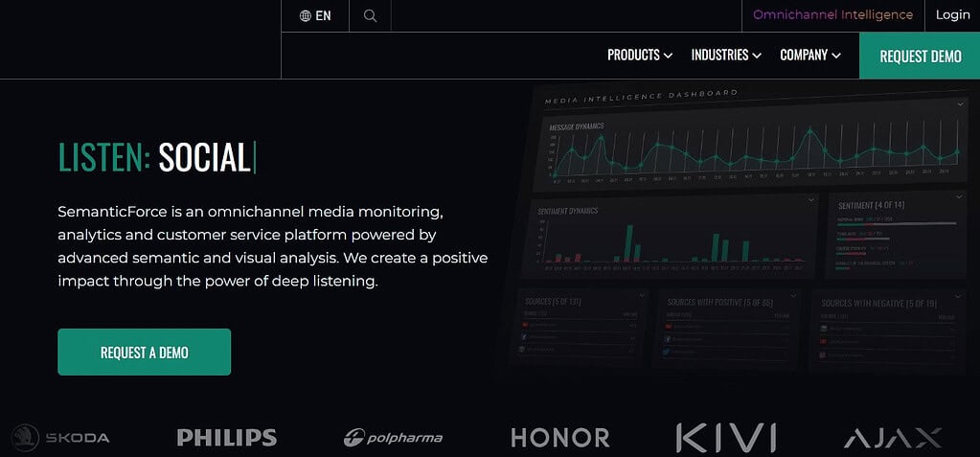Viewport: 980px width, 457px height.
Task: Click the Request a Demo button
Action: click(145, 352)
